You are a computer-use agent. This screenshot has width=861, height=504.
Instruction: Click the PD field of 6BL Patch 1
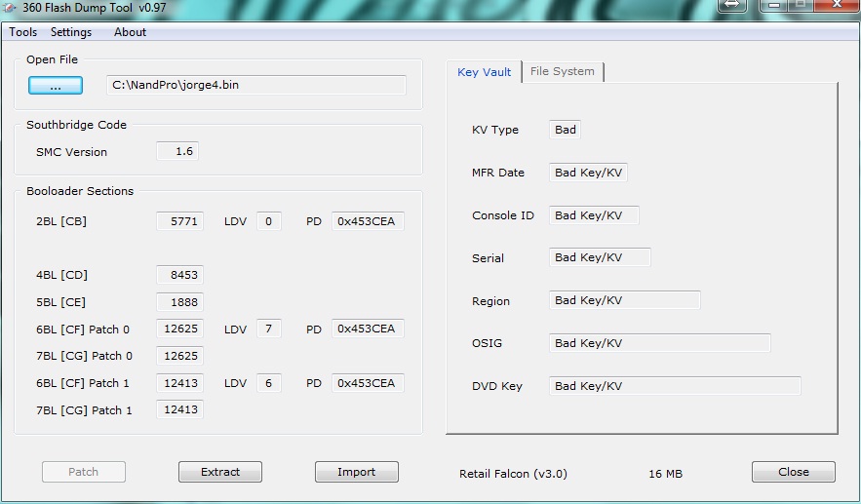pyautogui.click(x=368, y=383)
